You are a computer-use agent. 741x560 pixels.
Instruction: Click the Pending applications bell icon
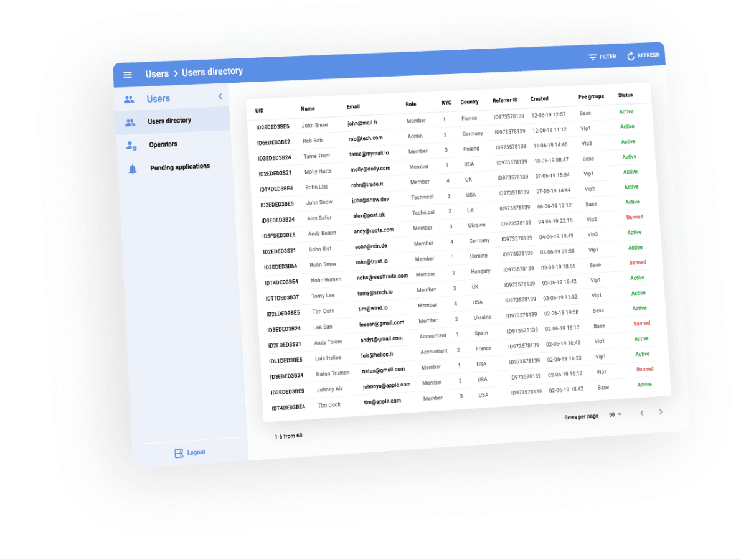[133, 169]
